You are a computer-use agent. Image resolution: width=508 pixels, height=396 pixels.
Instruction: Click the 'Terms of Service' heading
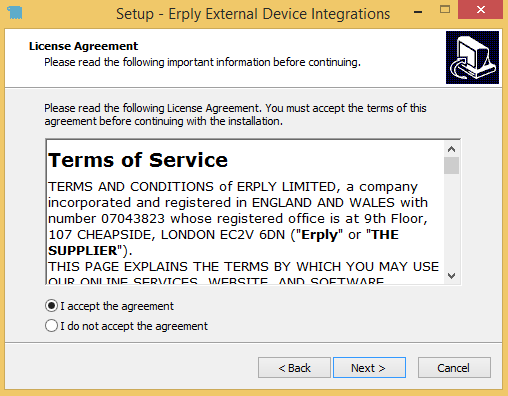(x=138, y=160)
